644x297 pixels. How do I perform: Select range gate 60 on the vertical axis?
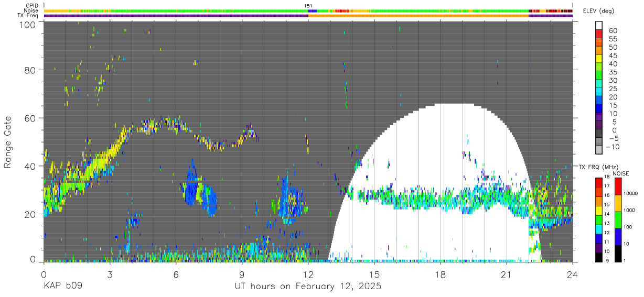coord(30,118)
